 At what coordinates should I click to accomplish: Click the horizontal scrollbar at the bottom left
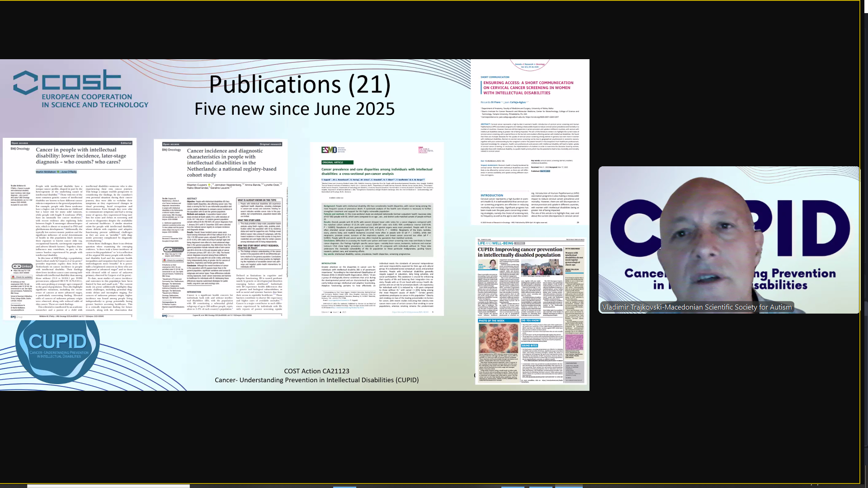coord(108,486)
